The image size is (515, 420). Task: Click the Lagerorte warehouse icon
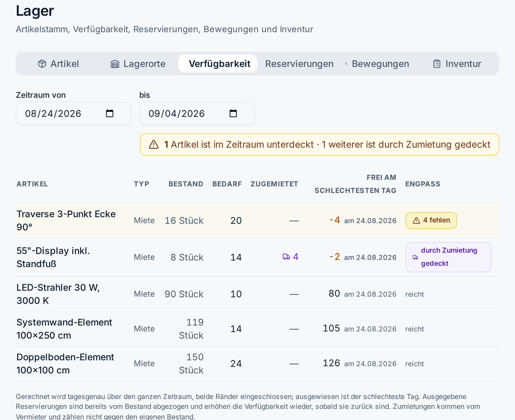(115, 64)
